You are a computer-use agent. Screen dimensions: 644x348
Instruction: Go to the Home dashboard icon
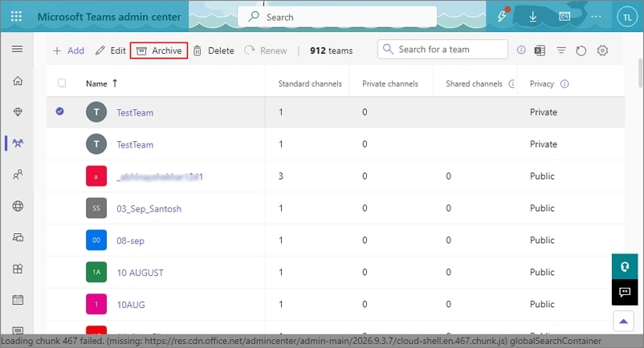coord(18,81)
